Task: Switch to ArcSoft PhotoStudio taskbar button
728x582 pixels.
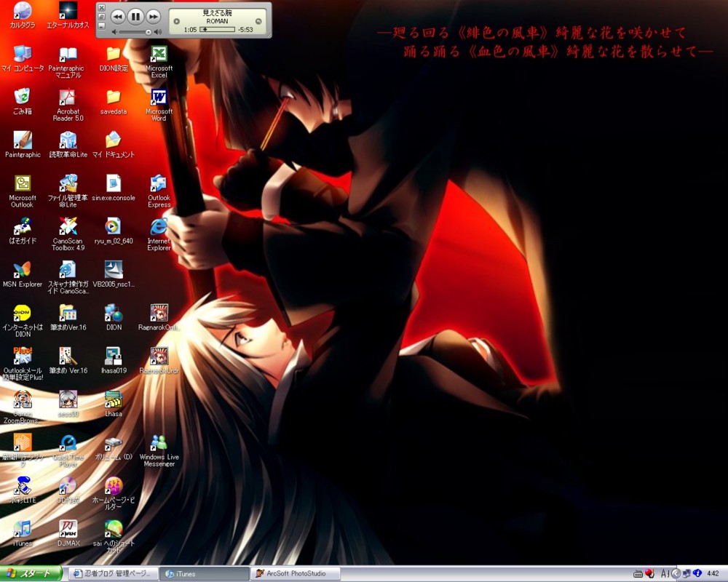Action: coord(296,574)
